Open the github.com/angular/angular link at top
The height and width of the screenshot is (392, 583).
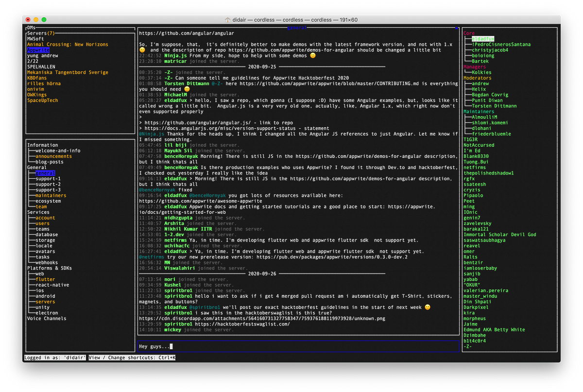pos(186,34)
